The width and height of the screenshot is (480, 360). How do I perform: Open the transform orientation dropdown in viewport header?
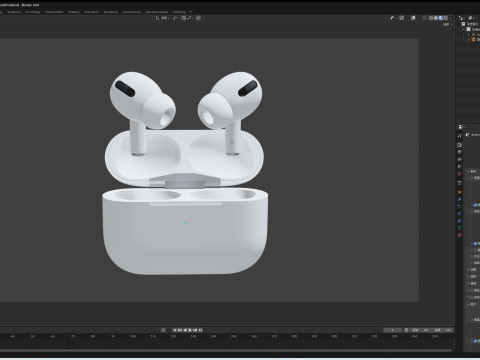(x=163, y=18)
